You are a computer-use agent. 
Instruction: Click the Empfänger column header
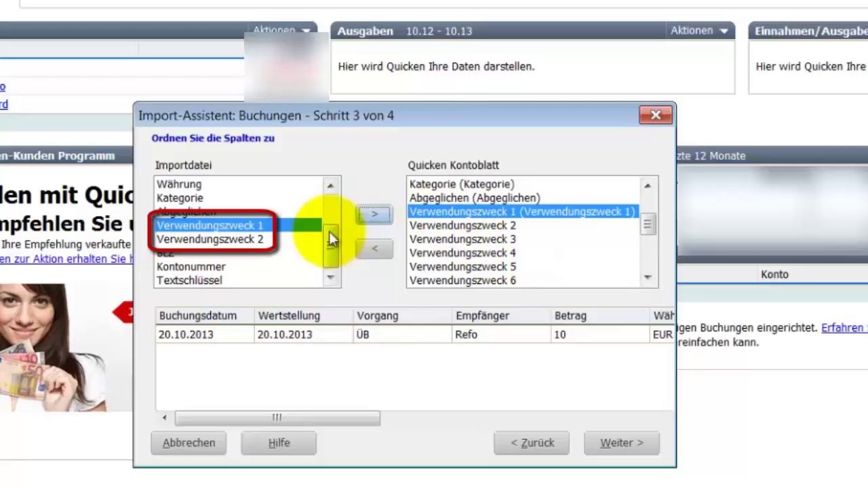pos(502,316)
